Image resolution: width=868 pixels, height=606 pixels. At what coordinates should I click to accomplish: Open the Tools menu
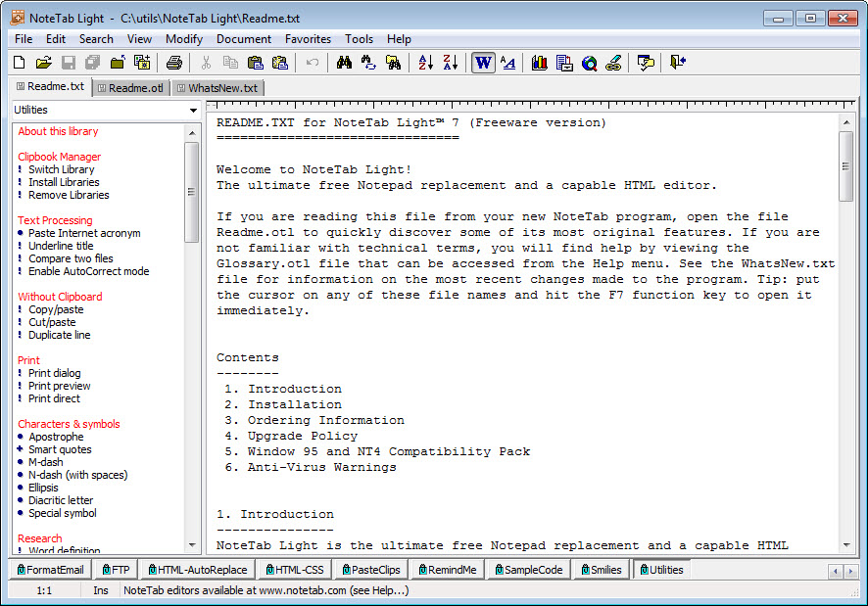click(359, 39)
